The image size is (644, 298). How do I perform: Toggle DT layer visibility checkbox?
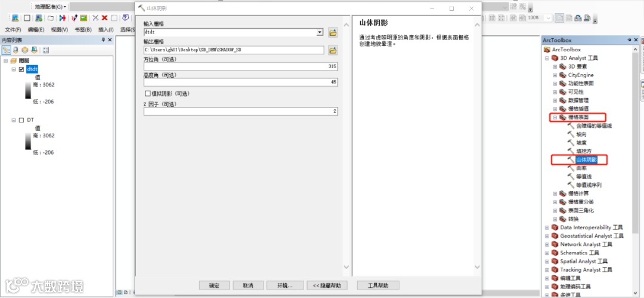(22, 120)
